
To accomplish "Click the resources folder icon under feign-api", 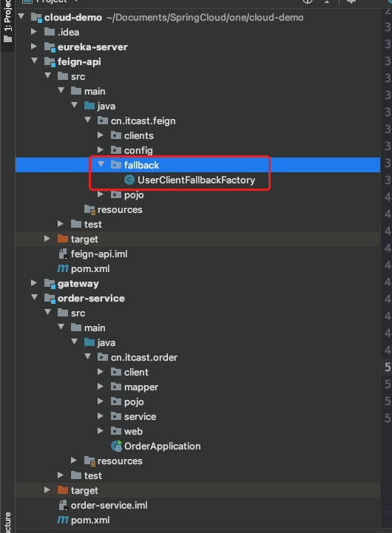I will click(x=89, y=210).
